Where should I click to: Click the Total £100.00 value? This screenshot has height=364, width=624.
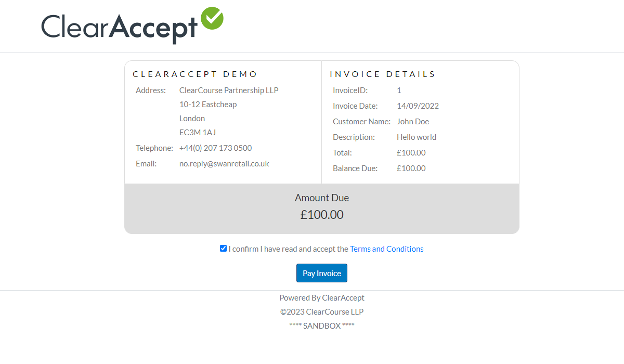click(x=411, y=153)
